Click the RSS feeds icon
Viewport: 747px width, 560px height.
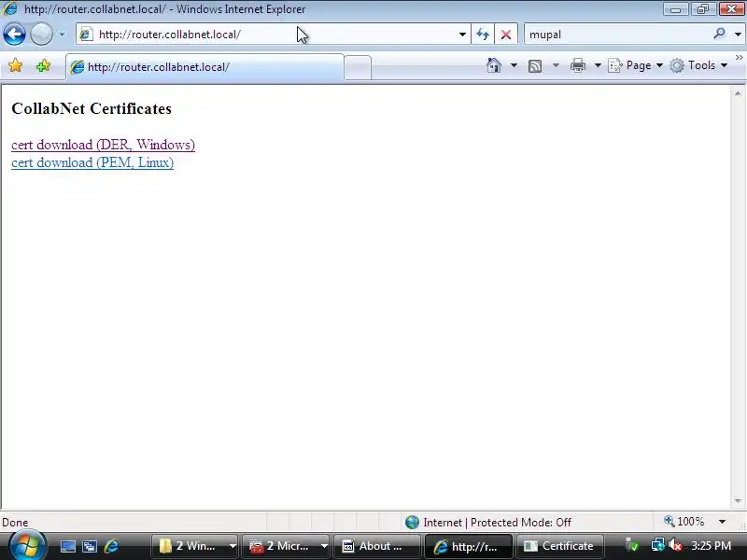535,65
